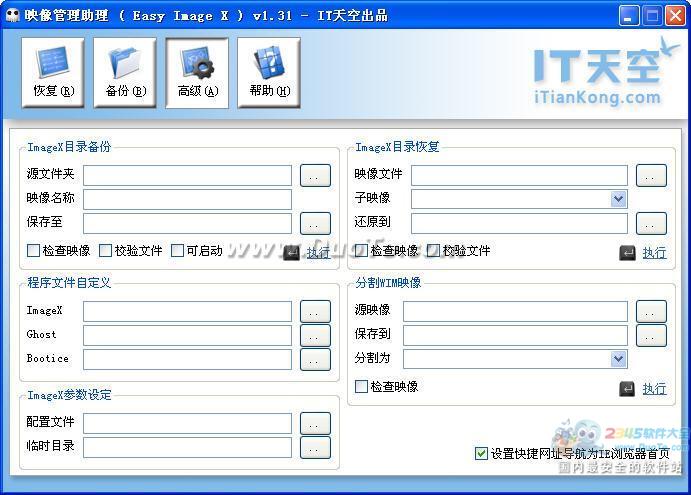Expand the 子映像 sub-image dropdown
Viewport: 691px width, 495px height.
pos(619,199)
